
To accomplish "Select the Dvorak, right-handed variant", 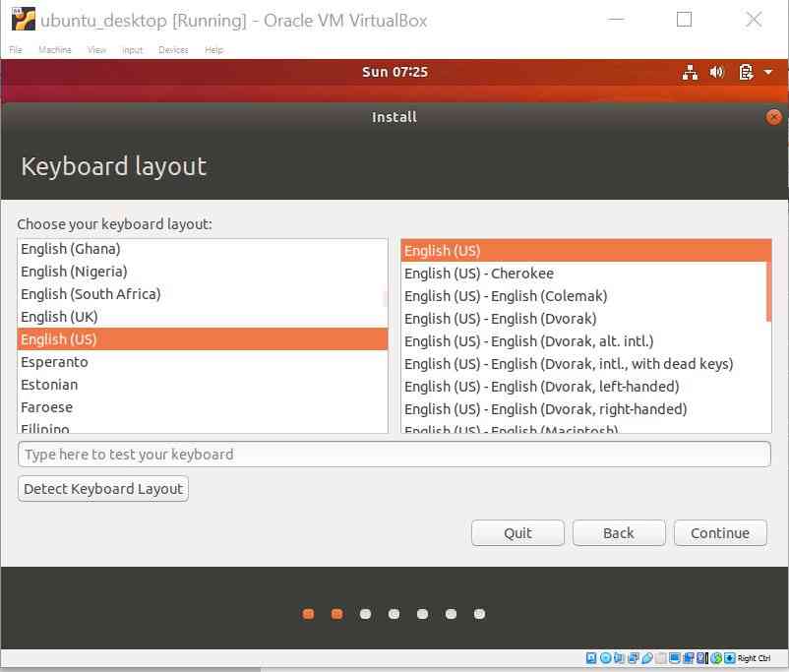I will tap(586, 409).
